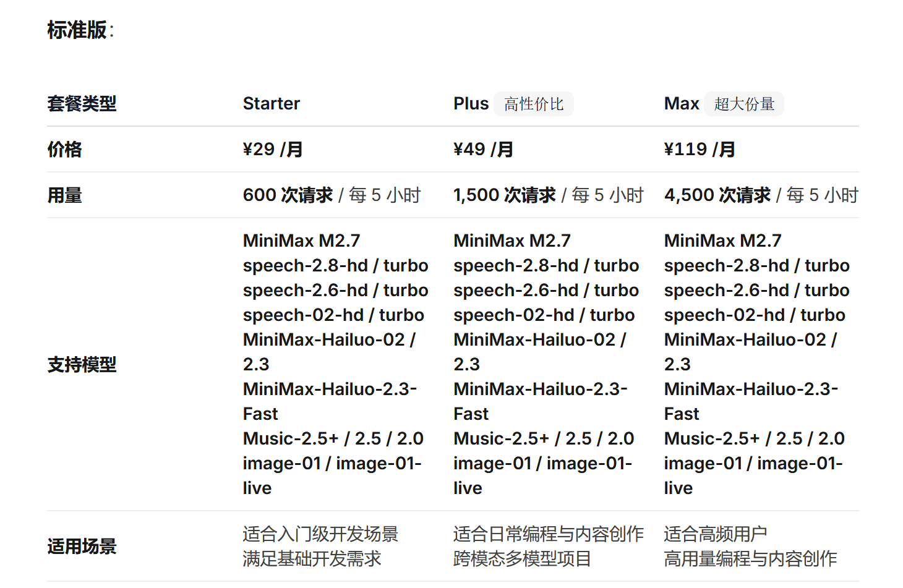This screenshot has width=903, height=588.
Task: Select the ¥29 /月 Starter price
Action: point(272,149)
